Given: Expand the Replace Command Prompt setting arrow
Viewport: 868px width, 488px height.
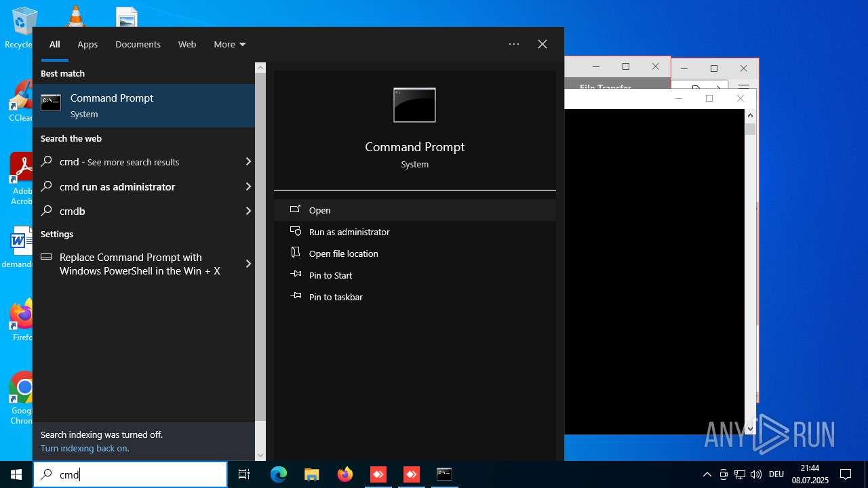Looking at the screenshot, I should click(248, 264).
